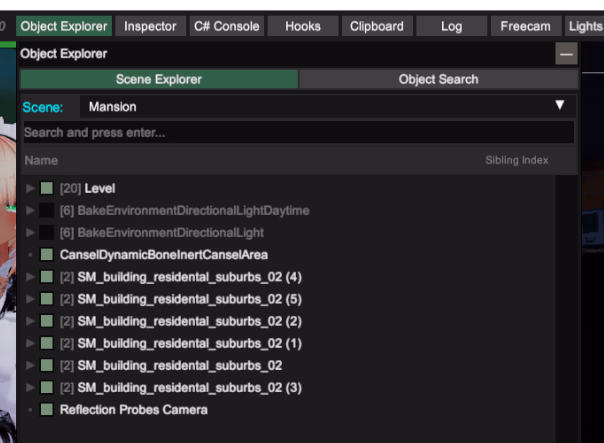Toggle Reflection Probes Camera checkbox
This screenshot has width=604, height=443.
(47, 410)
